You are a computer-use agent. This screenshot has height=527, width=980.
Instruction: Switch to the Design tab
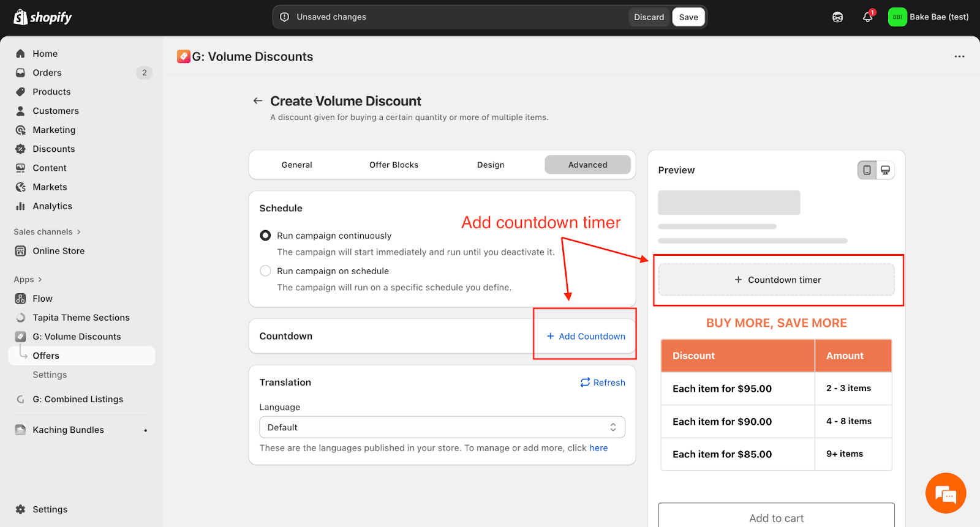click(491, 165)
